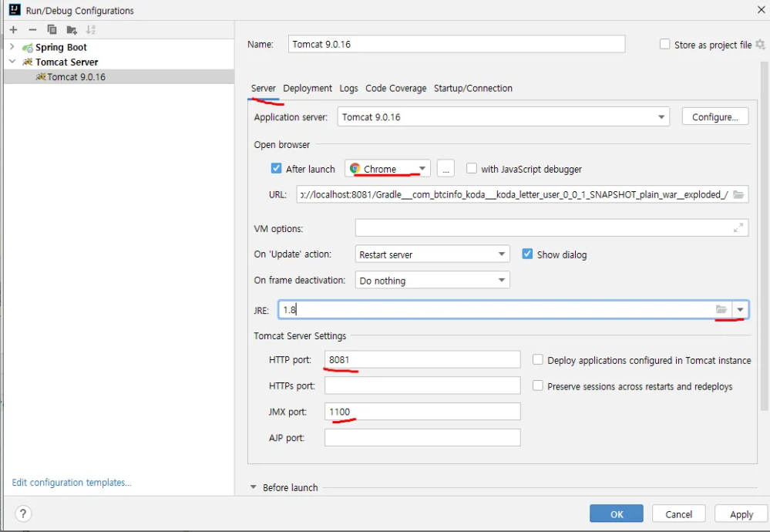
Task: Open the JRE dropdown arrow
Action: click(x=740, y=309)
